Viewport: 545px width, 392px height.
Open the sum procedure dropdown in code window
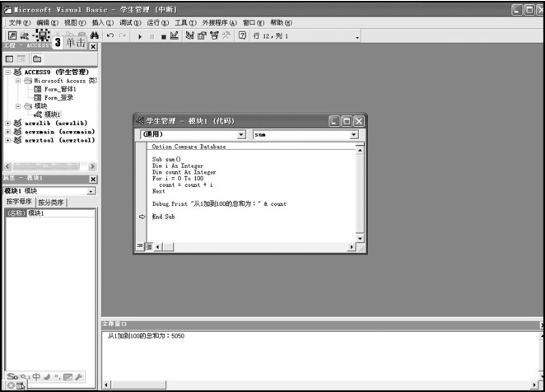pos(354,134)
